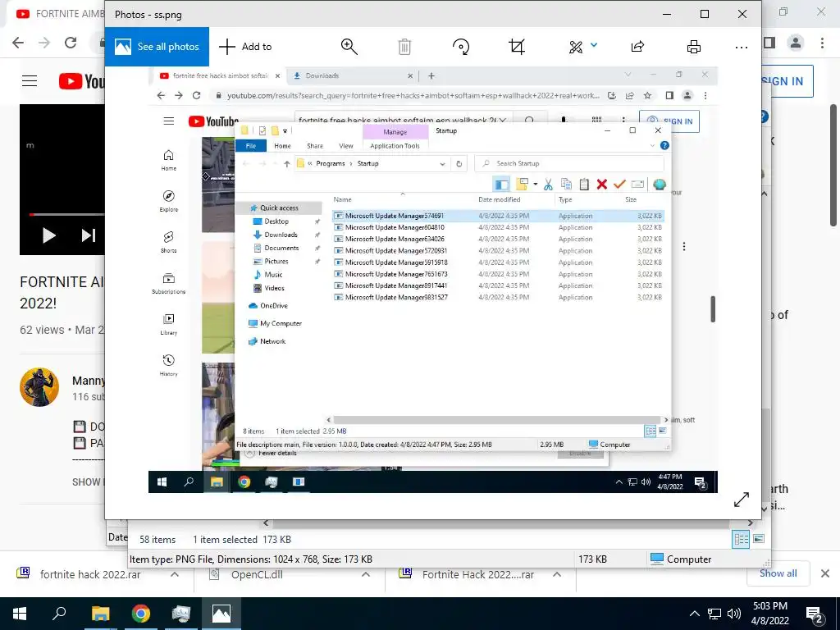This screenshot has width=840, height=630.
Task: Open downloaded fortnite hack 2022.rar
Action: click(x=90, y=574)
